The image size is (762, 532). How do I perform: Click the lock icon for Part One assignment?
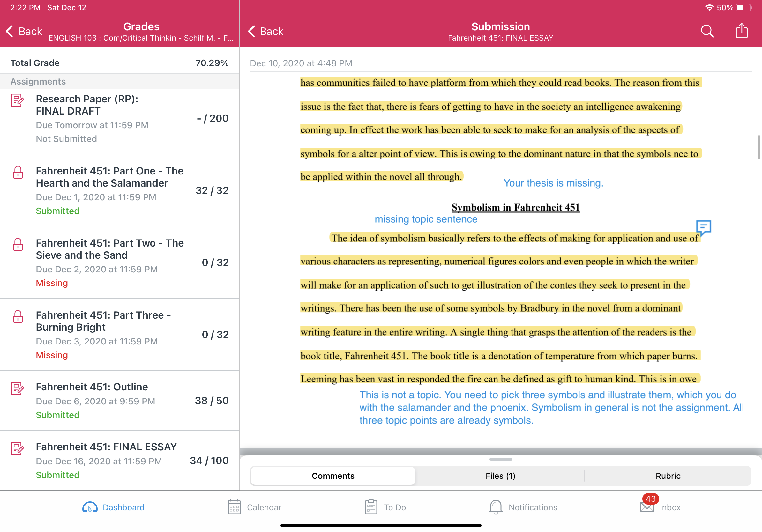[x=18, y=172]
